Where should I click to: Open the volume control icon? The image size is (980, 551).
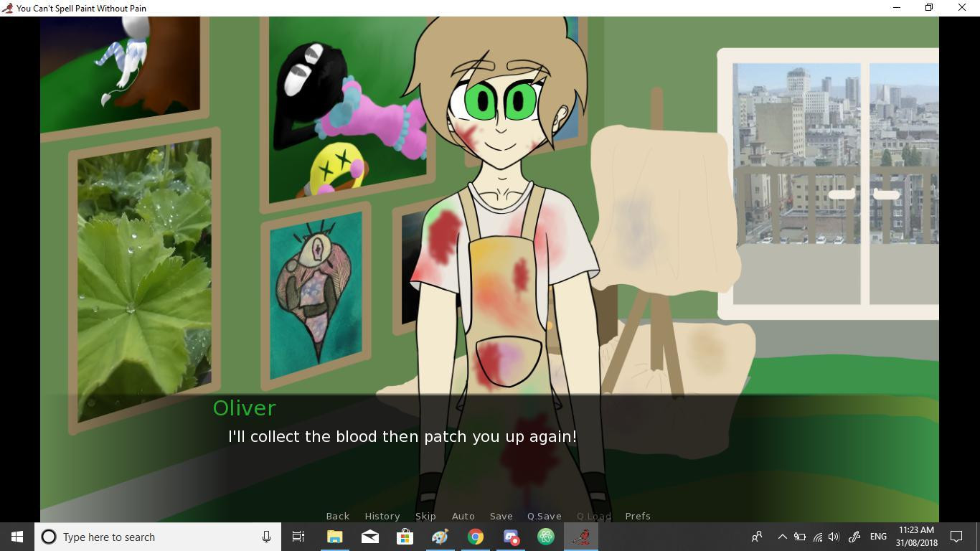pos(834,537)
